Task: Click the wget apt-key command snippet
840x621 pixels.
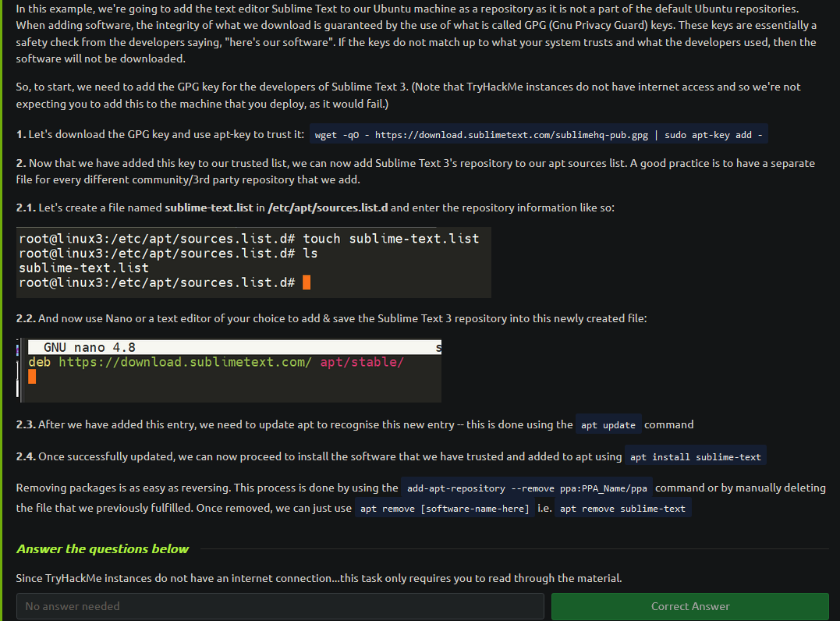Action: (x=538, y=134)
